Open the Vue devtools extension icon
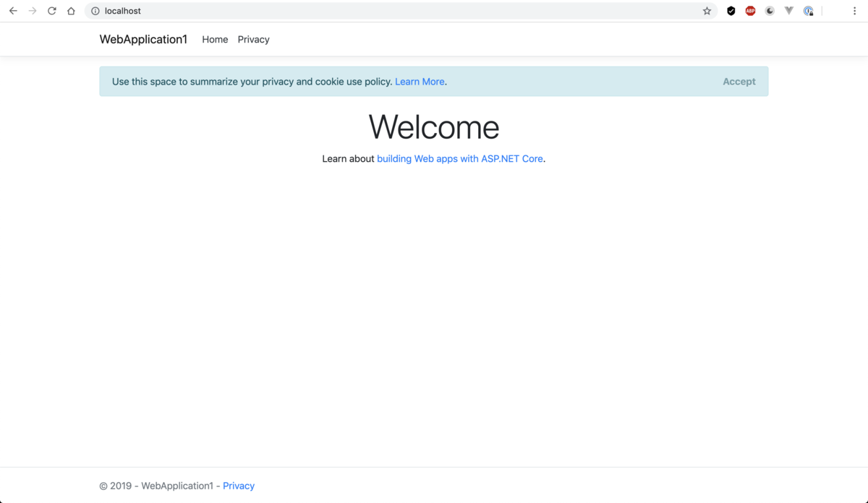Screen dimensions: 868x503 click(x=789, y=11)
